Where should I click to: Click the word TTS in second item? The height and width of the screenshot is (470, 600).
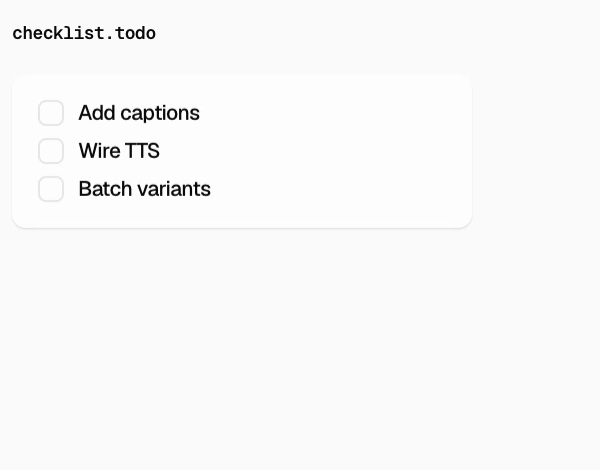pos(142,151)
